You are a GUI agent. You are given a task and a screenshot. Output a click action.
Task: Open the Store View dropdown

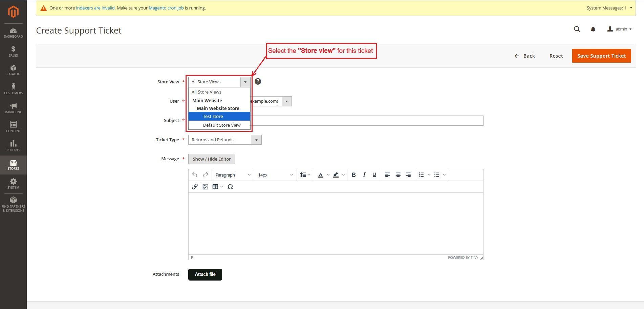tap(219, 82)
